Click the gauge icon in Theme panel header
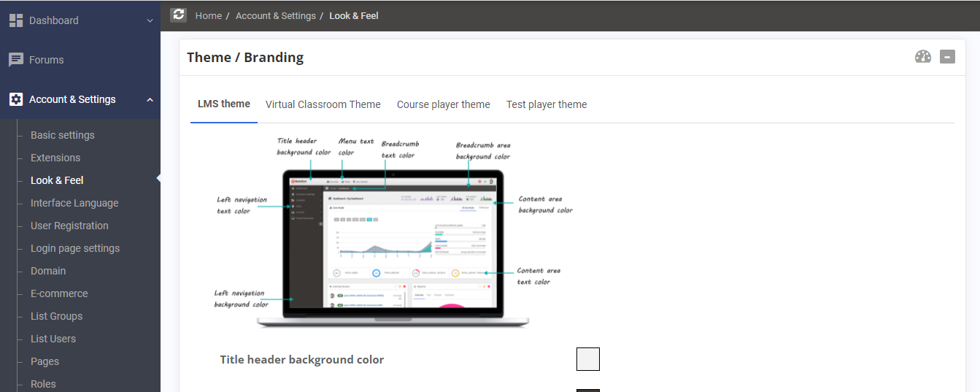Screen dimensions: 980x392 point(923,57)
